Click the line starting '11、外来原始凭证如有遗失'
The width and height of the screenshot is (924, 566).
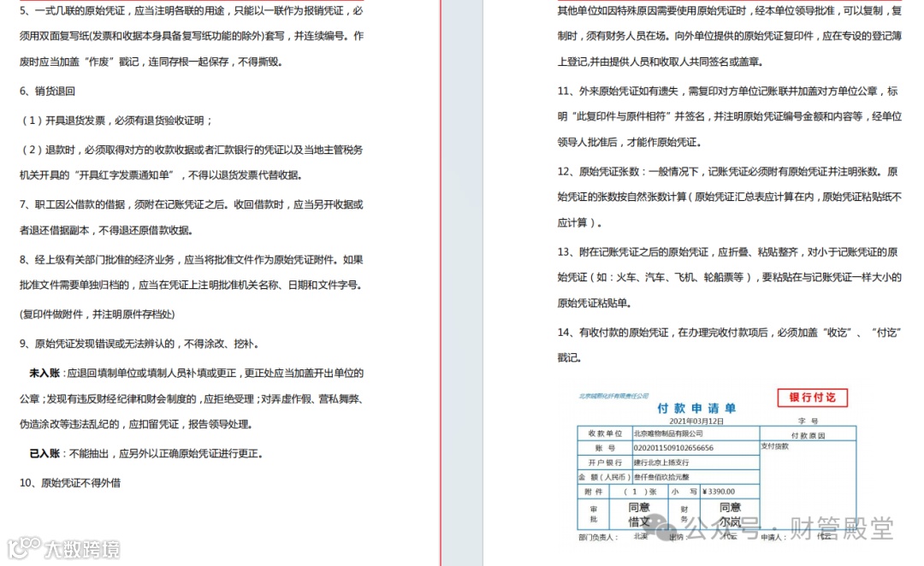728,91
